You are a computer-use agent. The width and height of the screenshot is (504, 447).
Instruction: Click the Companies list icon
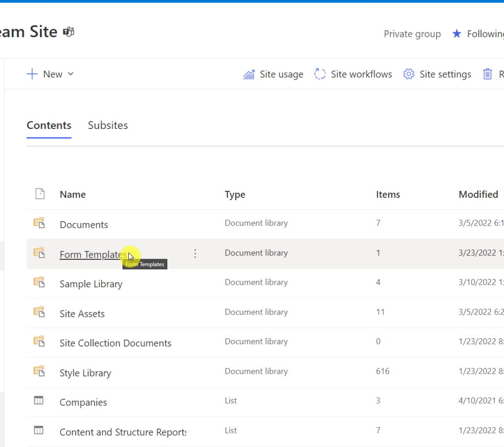(38, 400)
